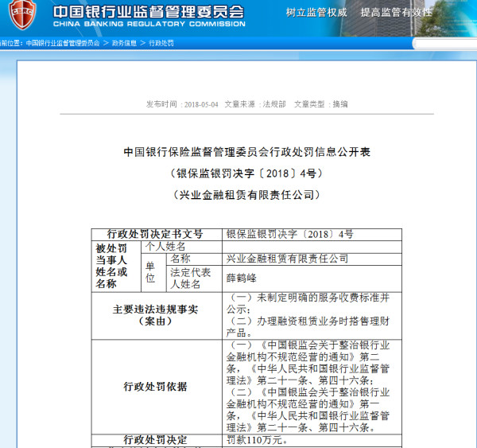Click the subtitle (银保监银罚决字〔2018〕4号)
The width and height of the screenshot is (477, 448).
tap(246, 173)
